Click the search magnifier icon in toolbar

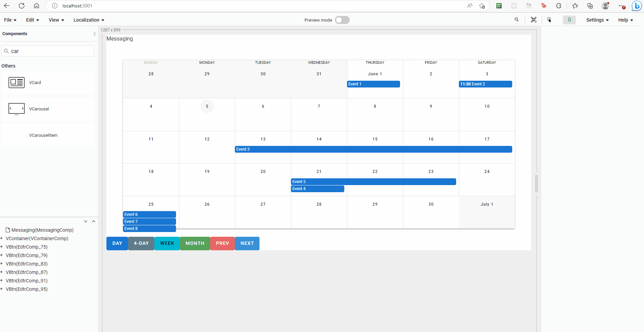pos(516,20)
